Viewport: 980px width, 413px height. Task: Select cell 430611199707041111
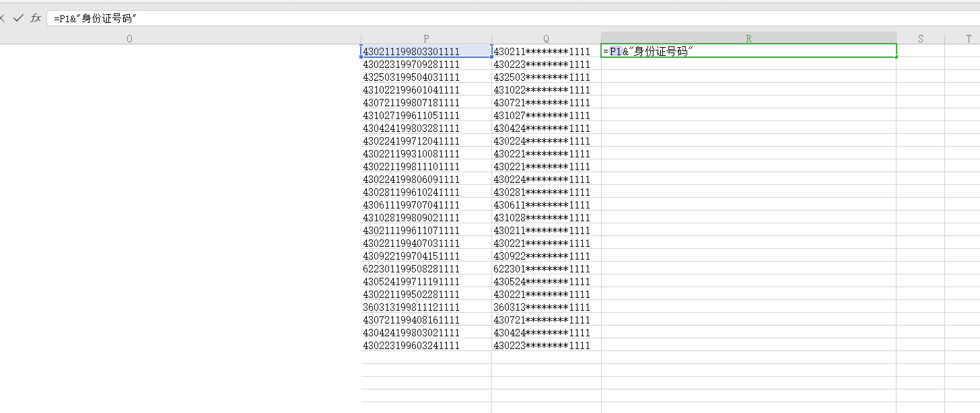click(426, 204)
